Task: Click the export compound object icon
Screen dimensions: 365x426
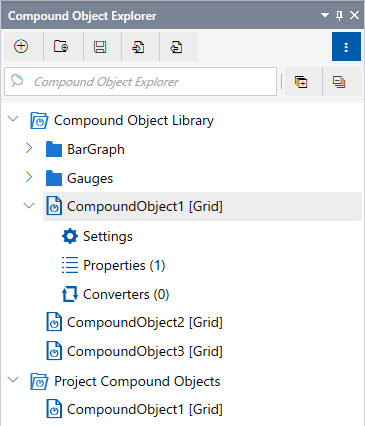Action: pos(176,47)
